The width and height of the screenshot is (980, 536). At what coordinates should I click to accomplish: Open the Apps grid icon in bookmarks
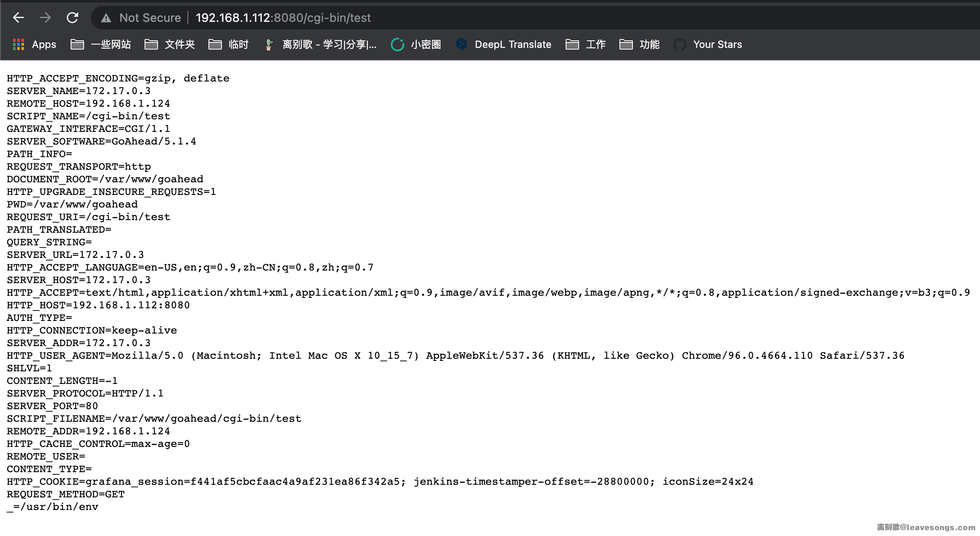coord(18,45)
